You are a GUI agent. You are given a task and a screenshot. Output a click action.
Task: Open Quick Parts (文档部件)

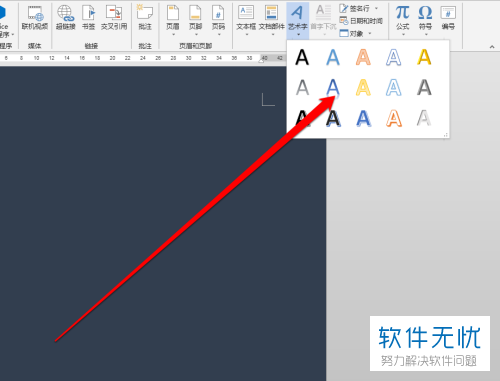272,20
